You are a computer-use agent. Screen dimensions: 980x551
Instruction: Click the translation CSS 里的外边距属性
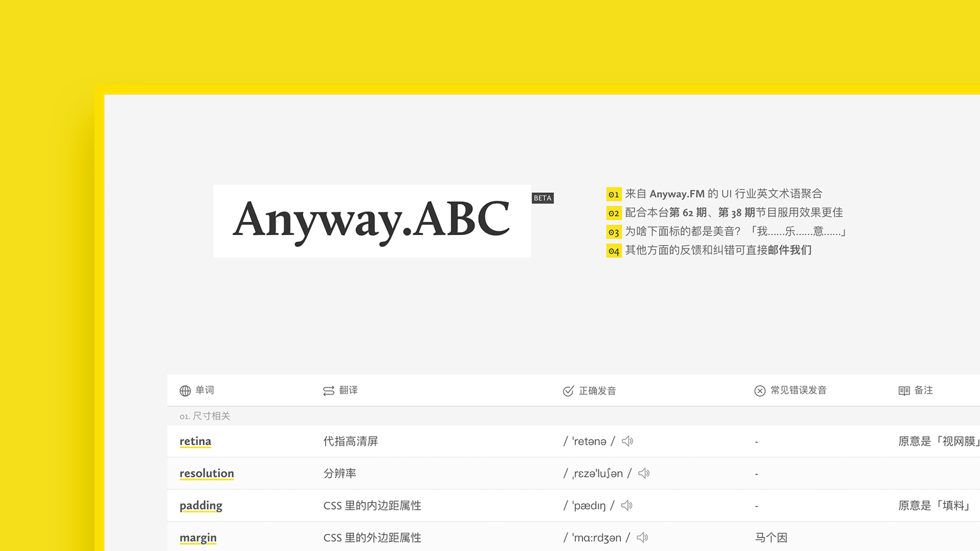click(372, 538)
